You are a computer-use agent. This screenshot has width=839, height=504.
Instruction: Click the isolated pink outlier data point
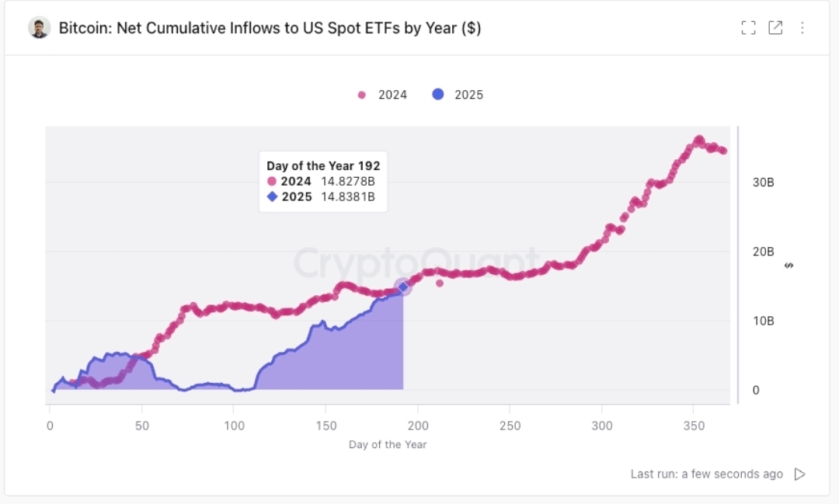pos(440,283)
